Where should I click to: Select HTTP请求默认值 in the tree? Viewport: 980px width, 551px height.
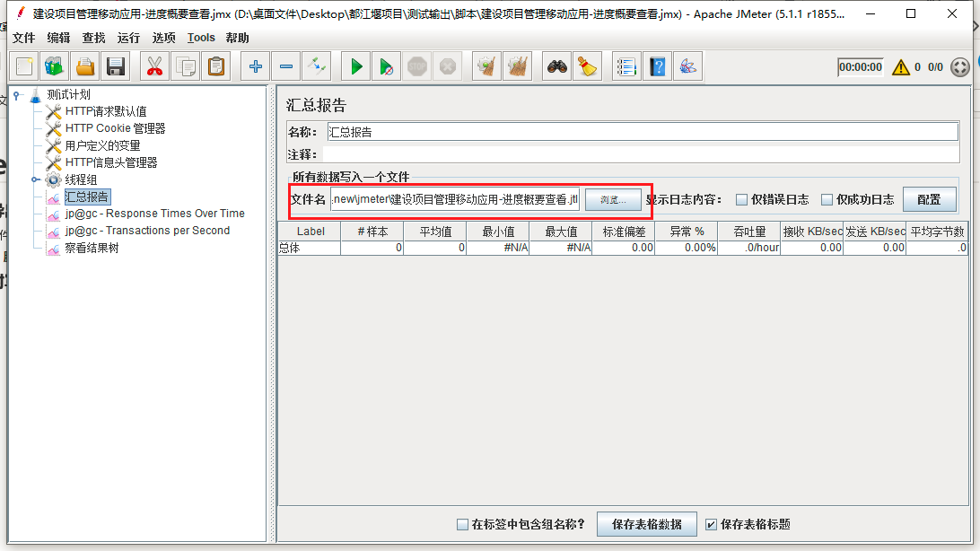(x=106, y=112)
